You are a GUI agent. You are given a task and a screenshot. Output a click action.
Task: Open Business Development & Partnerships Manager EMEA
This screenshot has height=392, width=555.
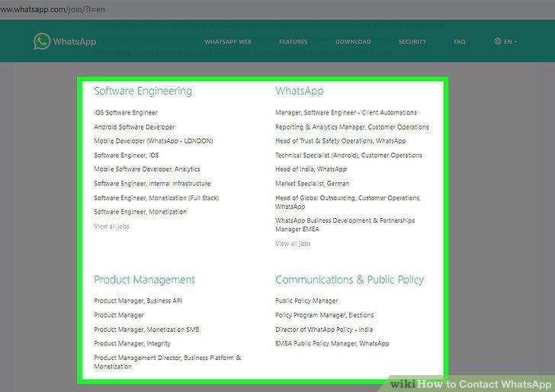coord(345,224)
